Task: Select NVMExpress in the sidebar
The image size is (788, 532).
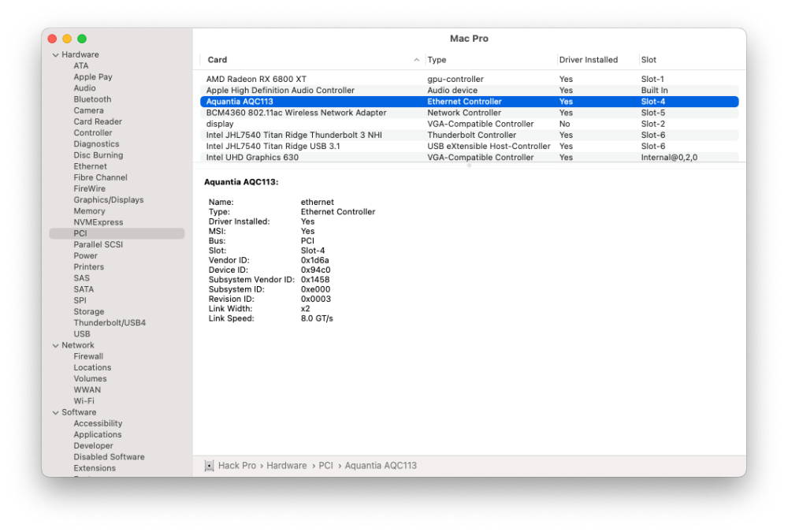Action: pos(98,222)
